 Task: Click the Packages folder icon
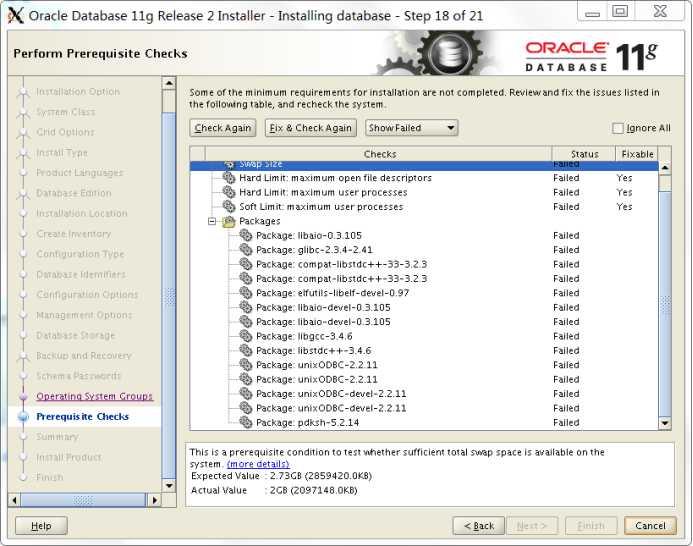229,221
